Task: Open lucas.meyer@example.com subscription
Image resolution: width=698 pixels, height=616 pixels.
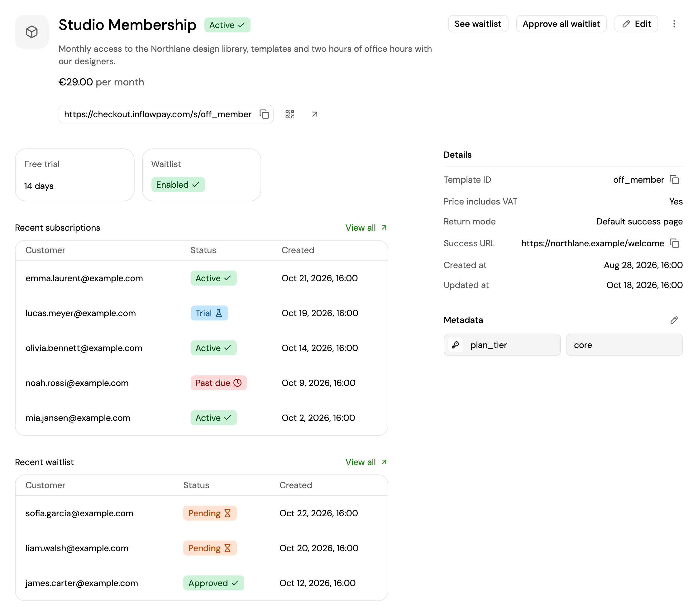Action: (x=202, y=313)
